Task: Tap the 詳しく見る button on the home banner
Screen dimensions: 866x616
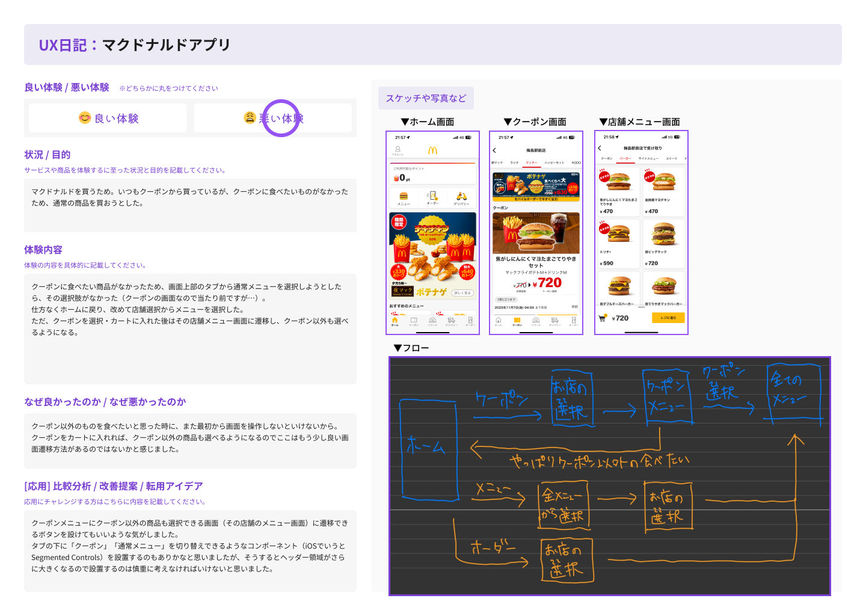Action: coord(462,292)
